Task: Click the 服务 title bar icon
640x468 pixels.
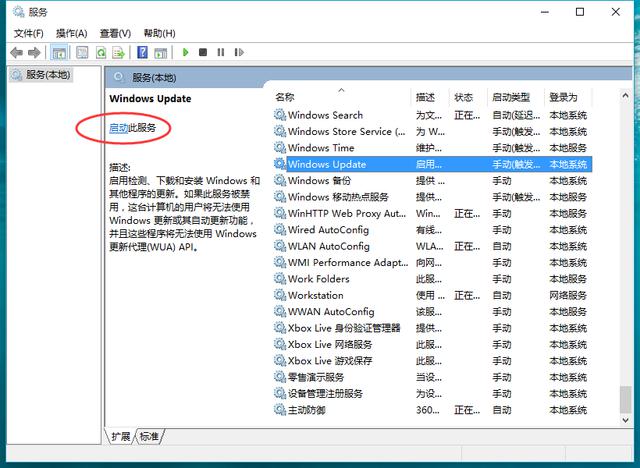Action: (x=18, y=12)
